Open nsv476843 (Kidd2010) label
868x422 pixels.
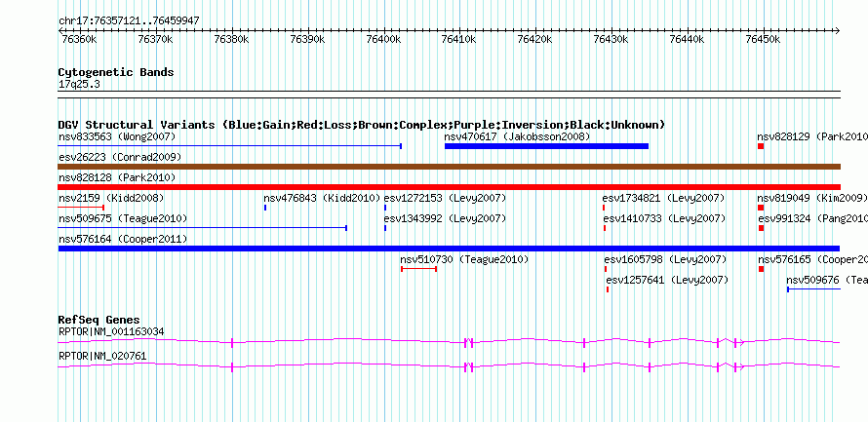[x=322, y=198]
